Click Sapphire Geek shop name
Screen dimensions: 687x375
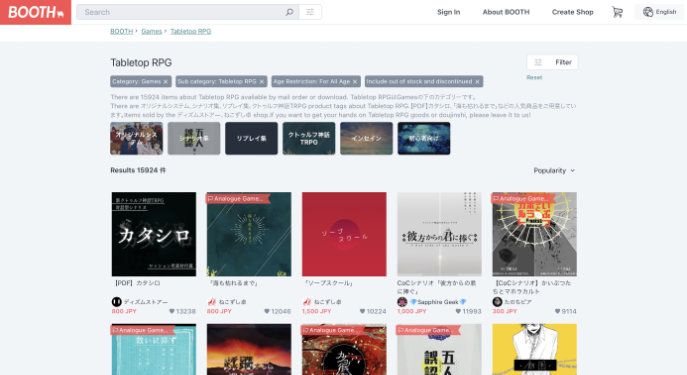click(438, 302)
